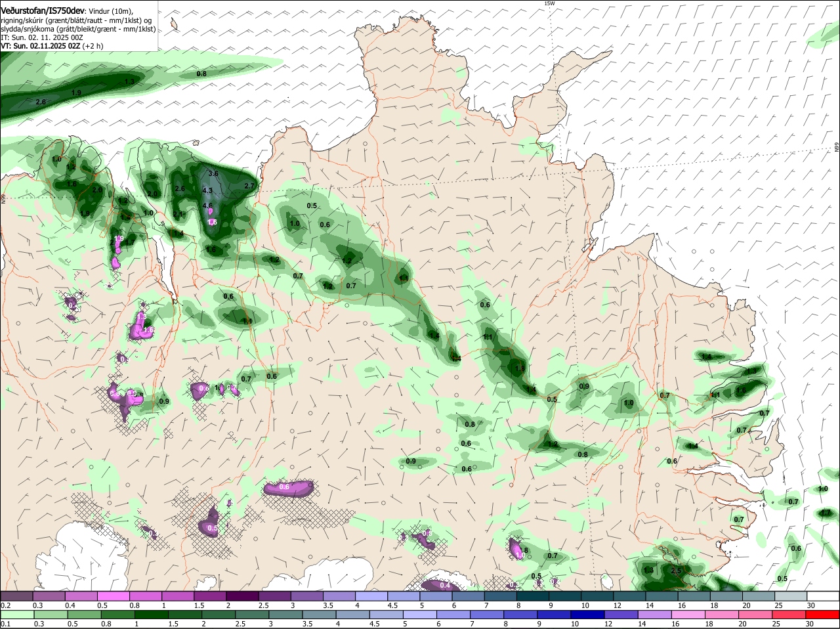Click upper snow legend swatch between 0.2 and 0.3
The width and height of the screenshot is (840, 629).
(x=16, y=596)
